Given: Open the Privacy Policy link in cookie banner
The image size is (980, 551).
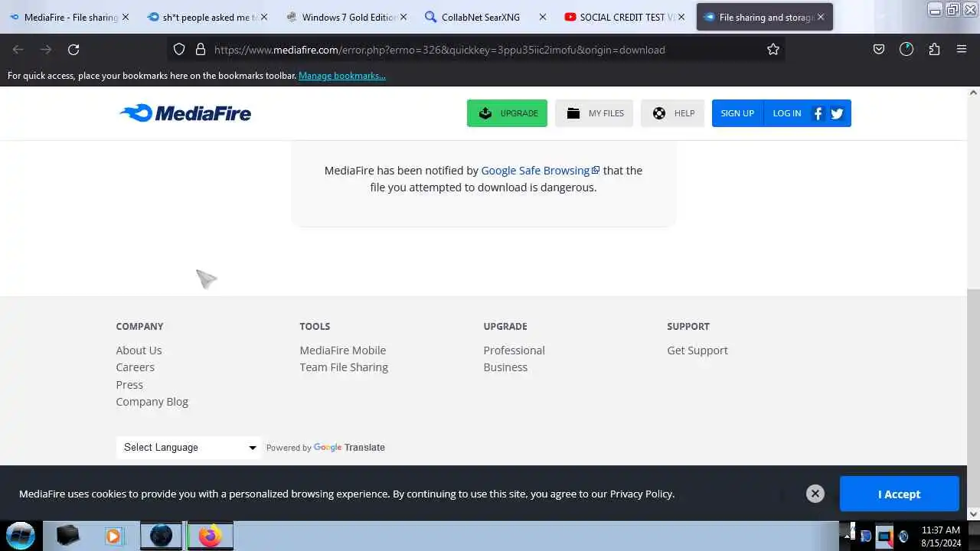Looking at the screenshot, I should tap(641, 494).
